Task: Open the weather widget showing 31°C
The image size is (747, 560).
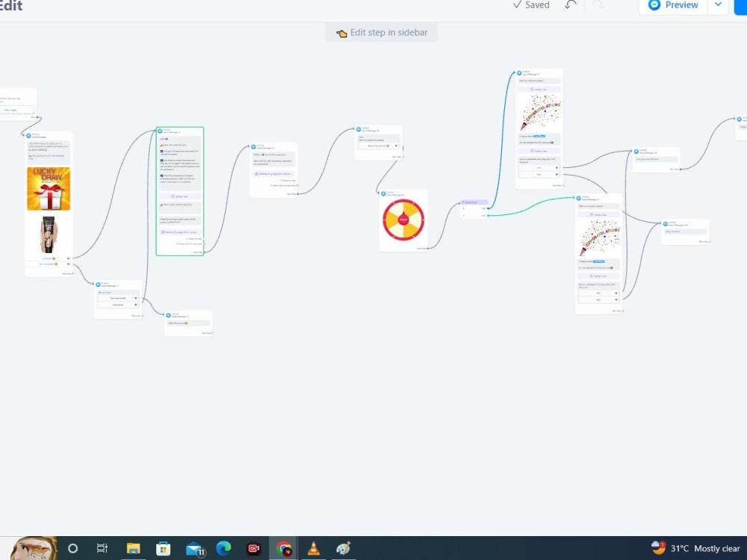Action: click(x=695, y=548)
